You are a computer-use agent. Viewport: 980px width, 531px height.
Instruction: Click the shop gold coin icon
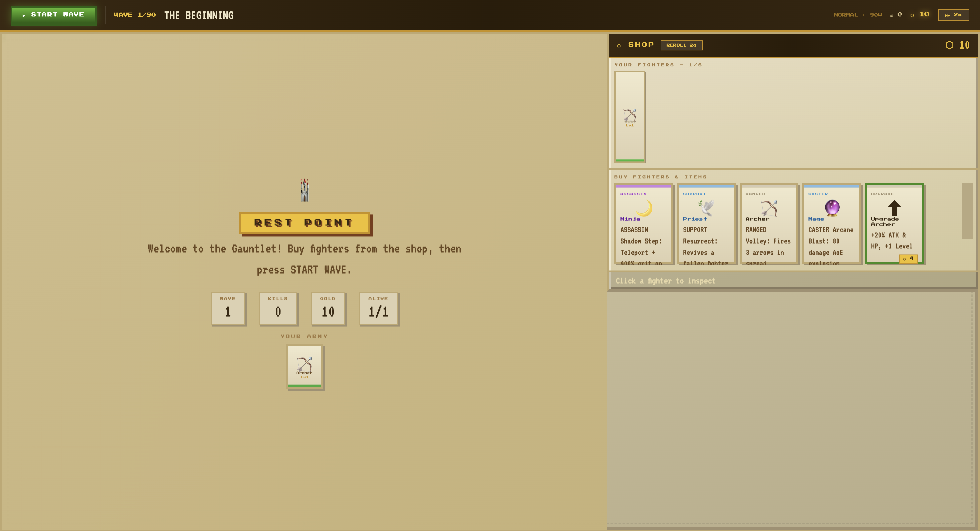[949, 45]
